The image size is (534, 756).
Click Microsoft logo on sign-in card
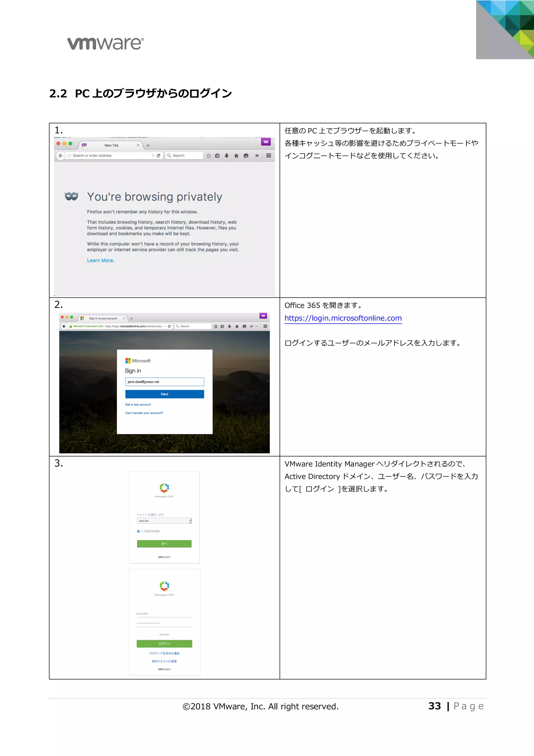pos(138,361)
